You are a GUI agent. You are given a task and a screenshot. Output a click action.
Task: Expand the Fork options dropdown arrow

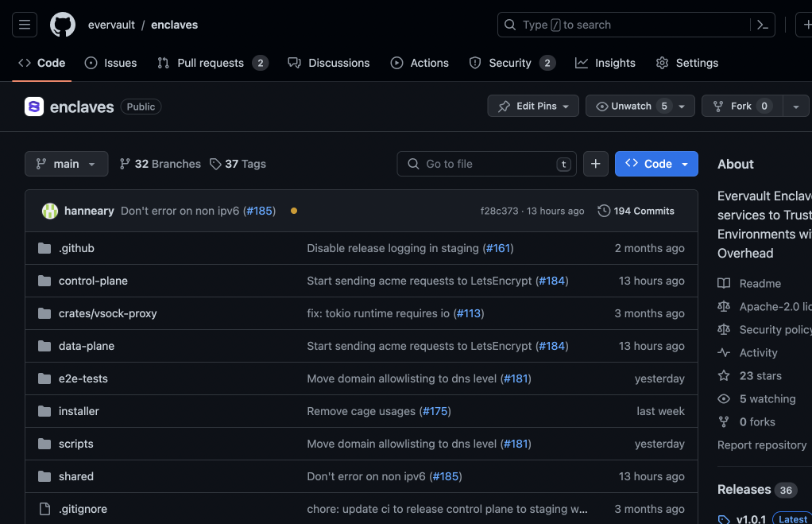796,107
